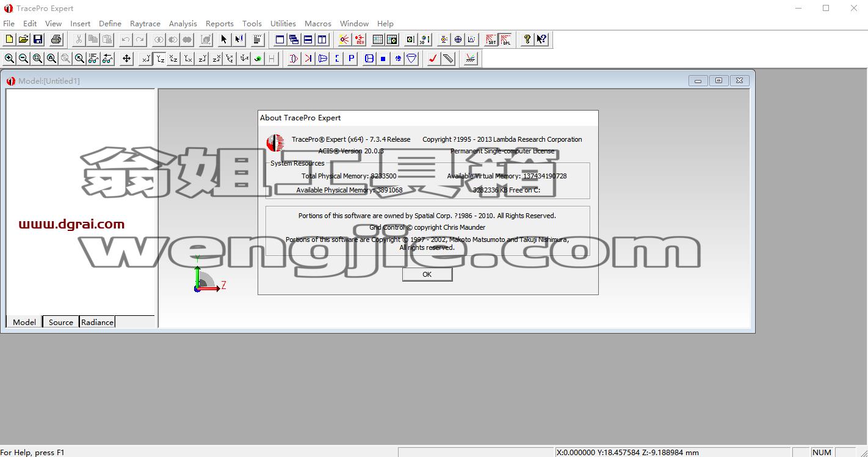868x457 pixels.
Task: Click the red checkmark toolbar icon
Action: point(433,59)
